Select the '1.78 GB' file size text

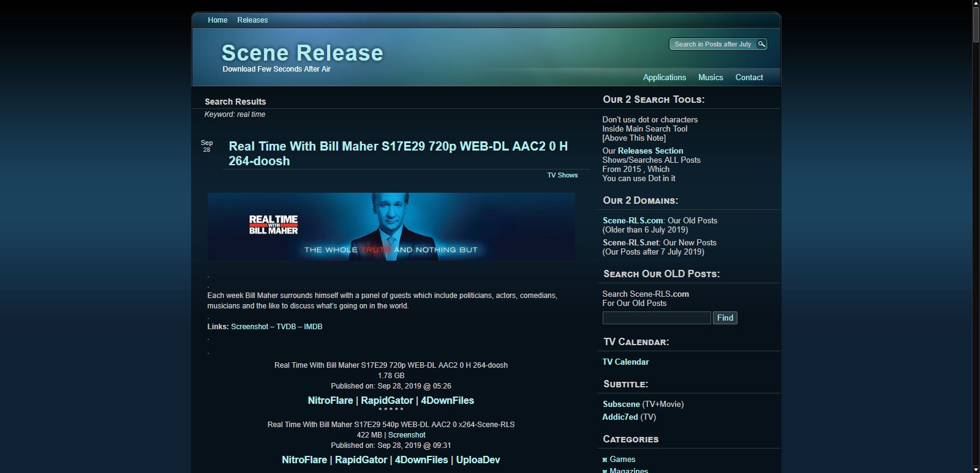point(391,376)
